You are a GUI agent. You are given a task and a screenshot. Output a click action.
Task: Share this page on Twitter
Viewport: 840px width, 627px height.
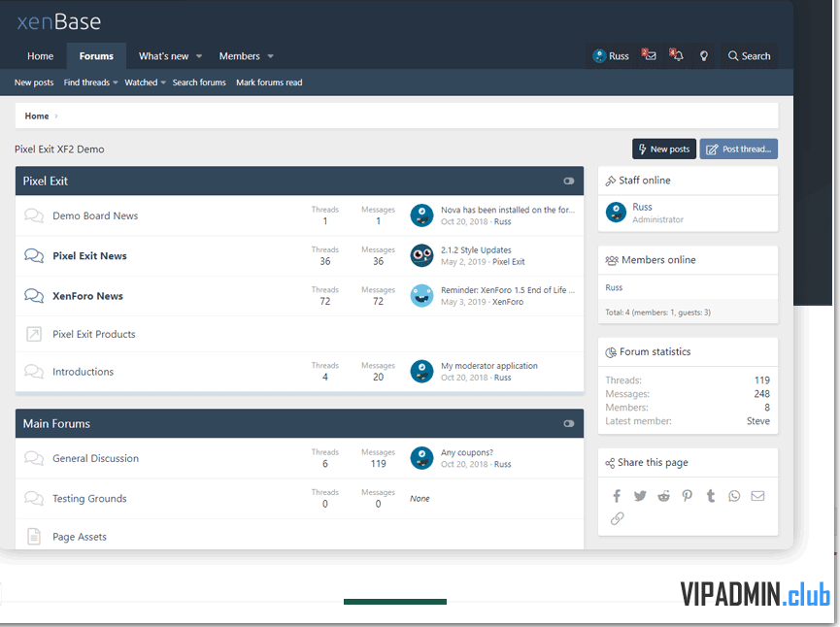coord(640,496)
